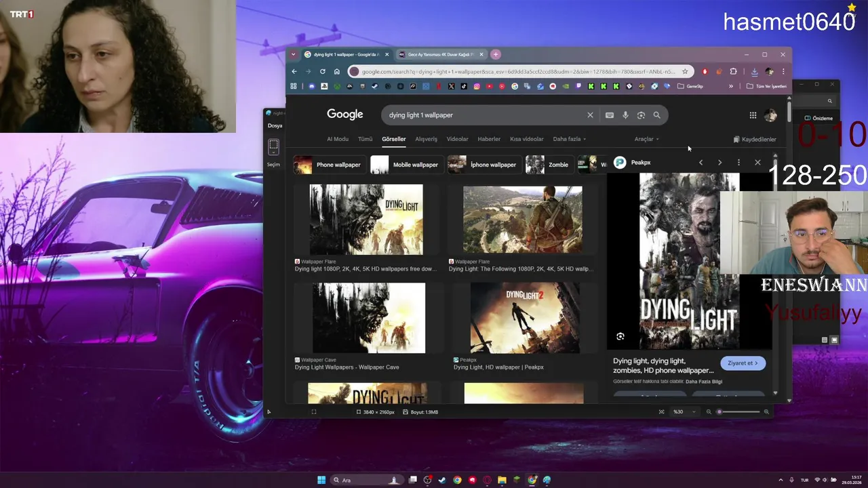The height and width of the screenshot is (488, 868).
Task: Open Windows Start menu
Action: [x=321, y=480]
